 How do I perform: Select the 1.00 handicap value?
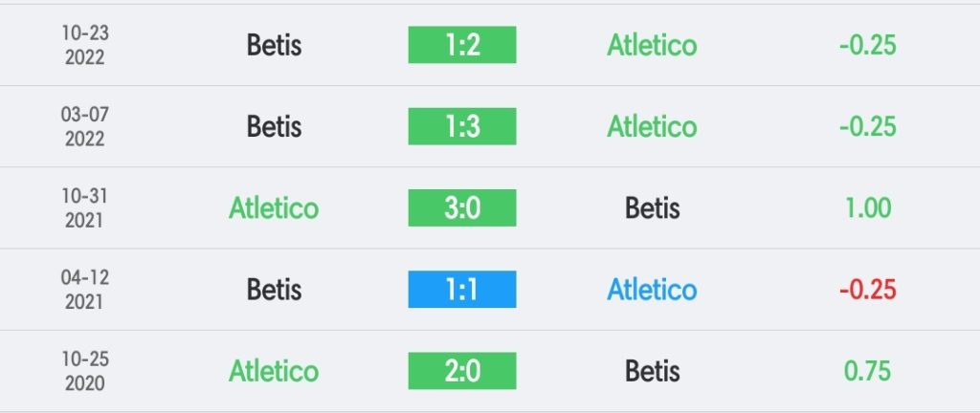coord(867,207)
